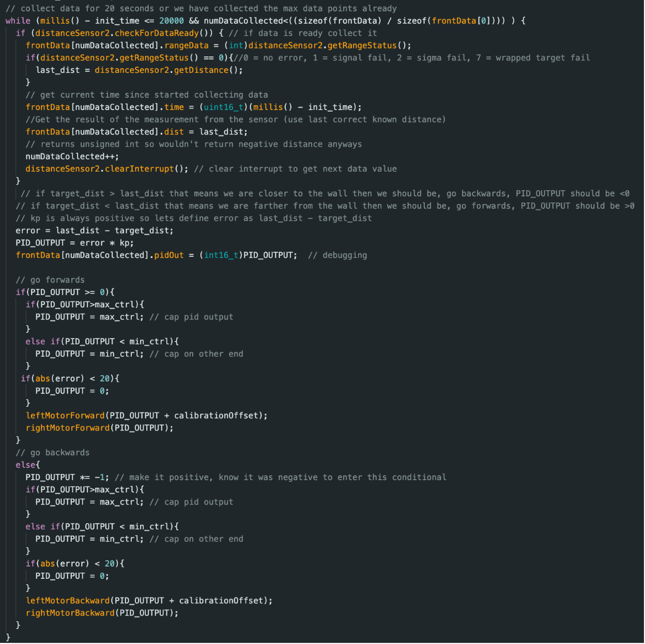
Task: Click the 'go backwards' comment
Action: tap(52, 453)
